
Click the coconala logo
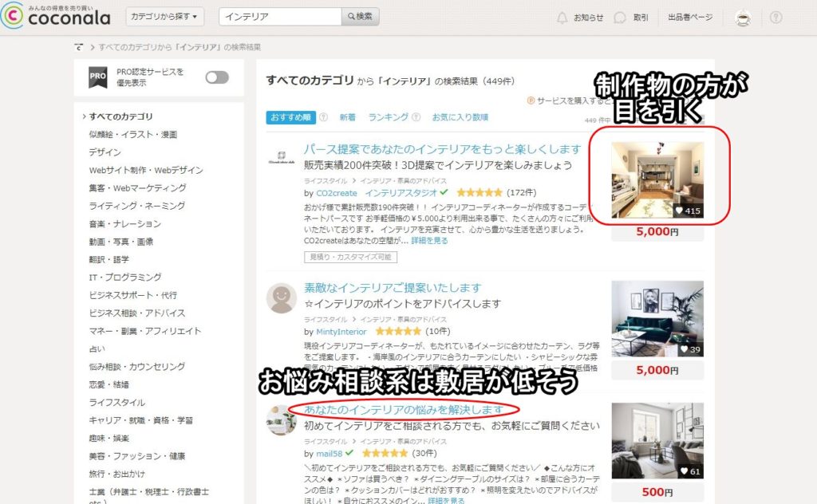tap(56, 15)
